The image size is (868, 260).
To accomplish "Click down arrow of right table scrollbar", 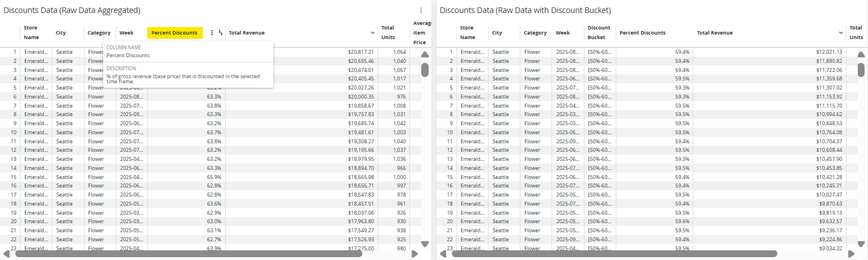I will (861, 244).
